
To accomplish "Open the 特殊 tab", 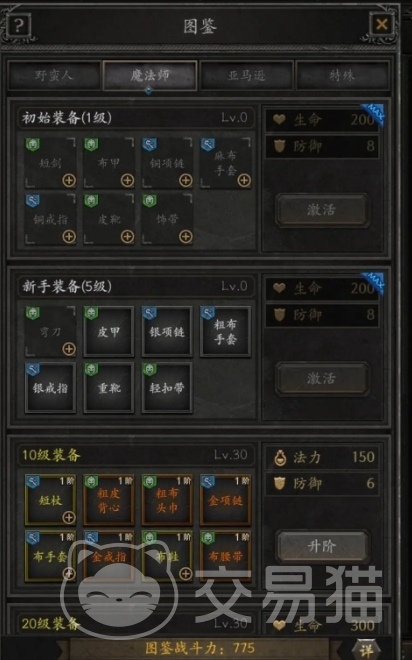I will pyautogui.click(x=342, y=75).
